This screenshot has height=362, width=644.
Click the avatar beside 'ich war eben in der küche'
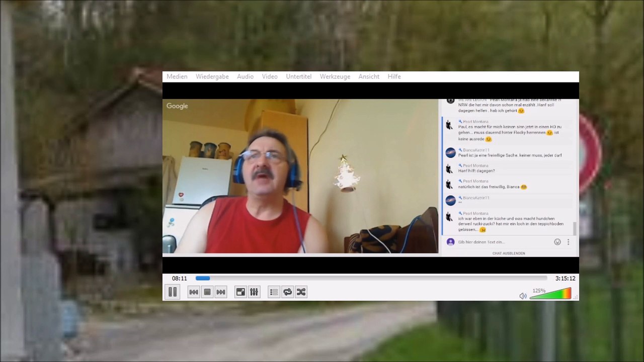click(449, 217)
